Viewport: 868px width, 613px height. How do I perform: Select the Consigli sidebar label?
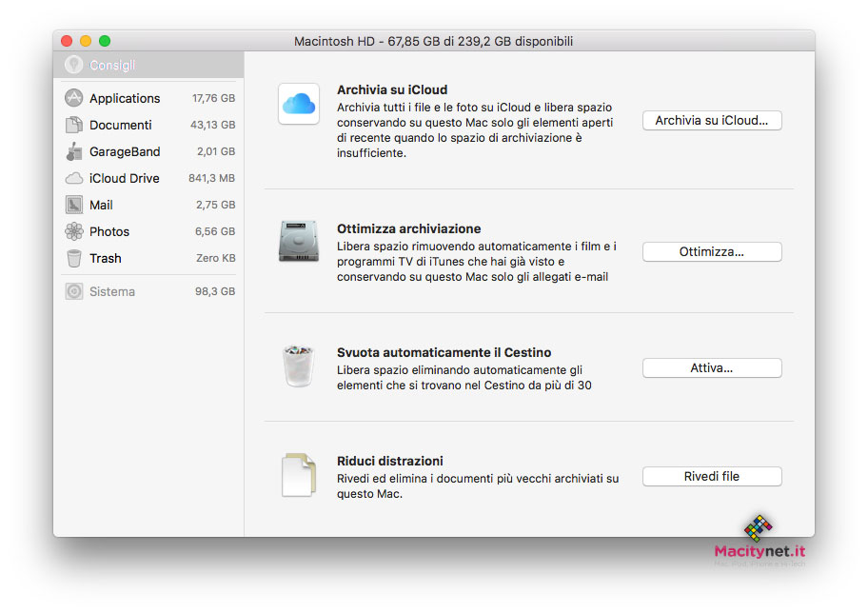pyautogui.click(x=112, y=66)
